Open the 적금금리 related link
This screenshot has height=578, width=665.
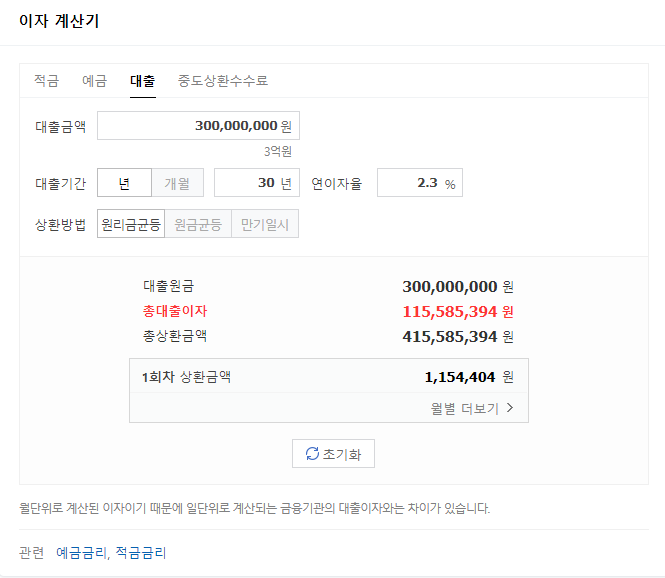pyautogui.click(x=140, y=552)
